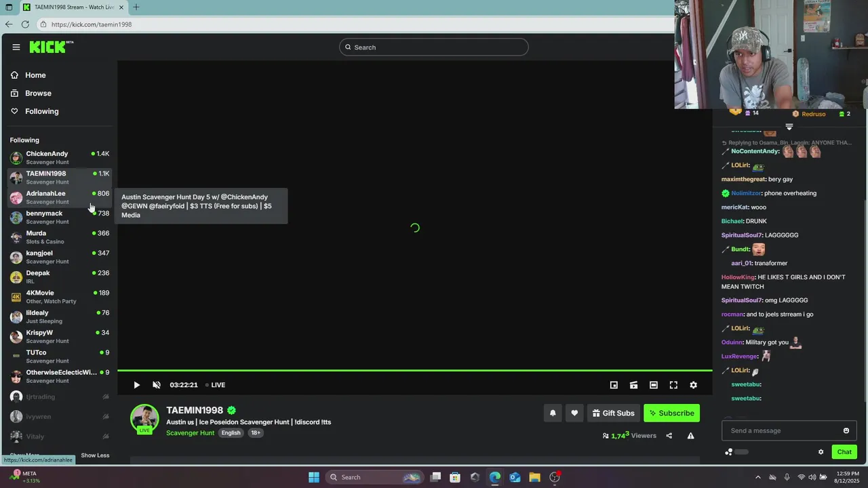This screenshot has width=868, height=488.
Task: Toggle stream notifications bell
Action: click(x=553, y=413)
